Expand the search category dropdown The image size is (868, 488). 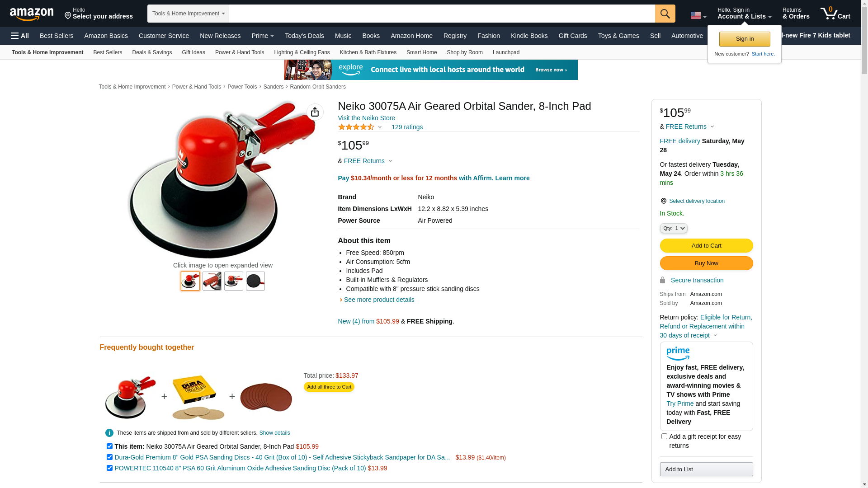coord(188,14)
